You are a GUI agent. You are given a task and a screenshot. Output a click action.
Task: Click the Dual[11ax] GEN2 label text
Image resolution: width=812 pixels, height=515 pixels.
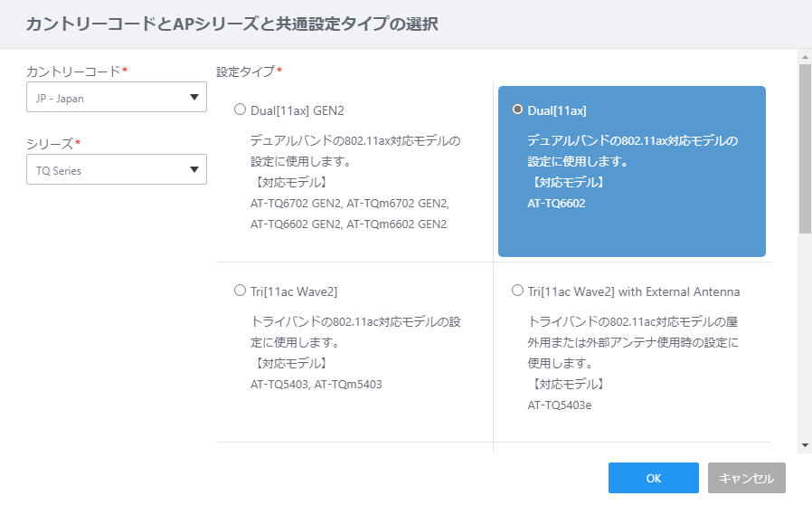(x=297, y=111)
